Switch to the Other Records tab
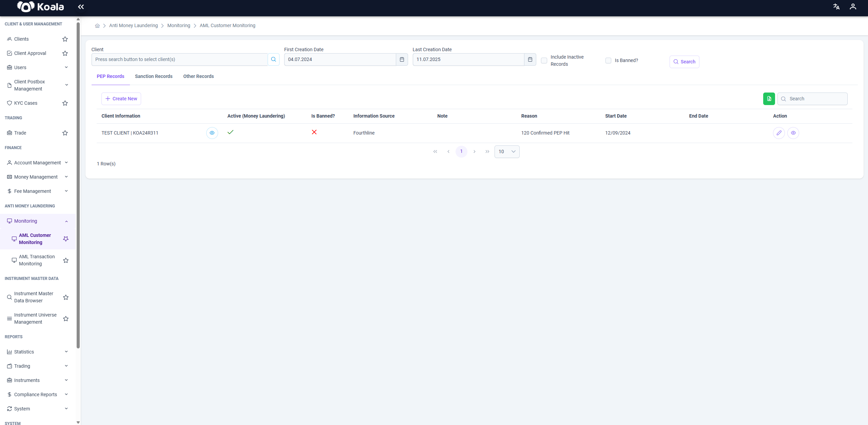 coord(198,76)
